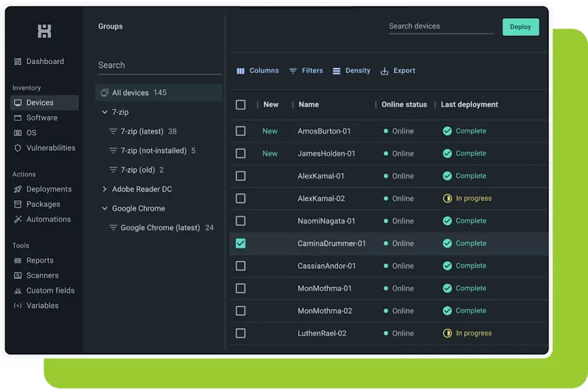This screenshot has height=389, width=588.
Task: Click the Variables (x) icon
Action: tap(18, 305)
